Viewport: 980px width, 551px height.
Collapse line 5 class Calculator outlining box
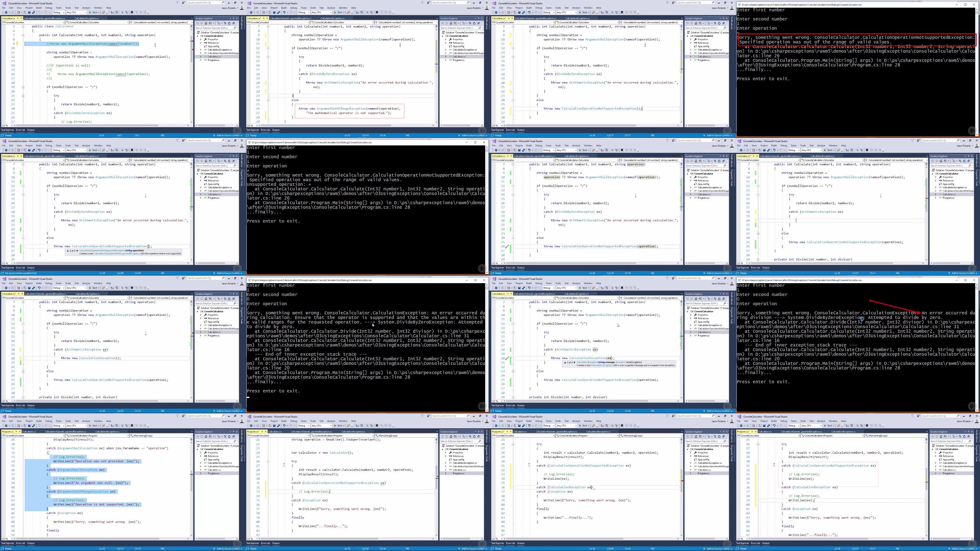[x=23, y=27]
